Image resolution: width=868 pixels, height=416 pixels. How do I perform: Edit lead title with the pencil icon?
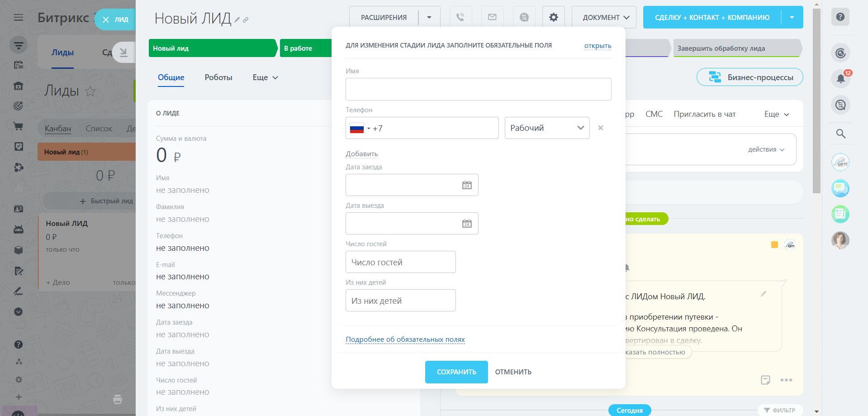237,20
